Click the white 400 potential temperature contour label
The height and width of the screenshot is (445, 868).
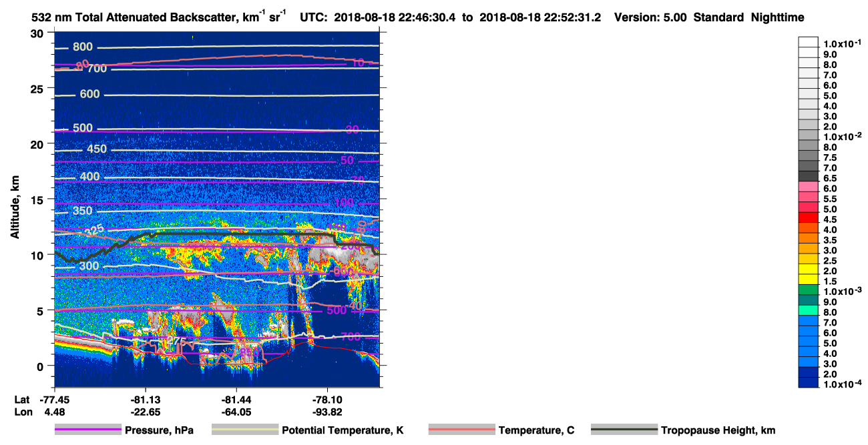pos(89,177)
